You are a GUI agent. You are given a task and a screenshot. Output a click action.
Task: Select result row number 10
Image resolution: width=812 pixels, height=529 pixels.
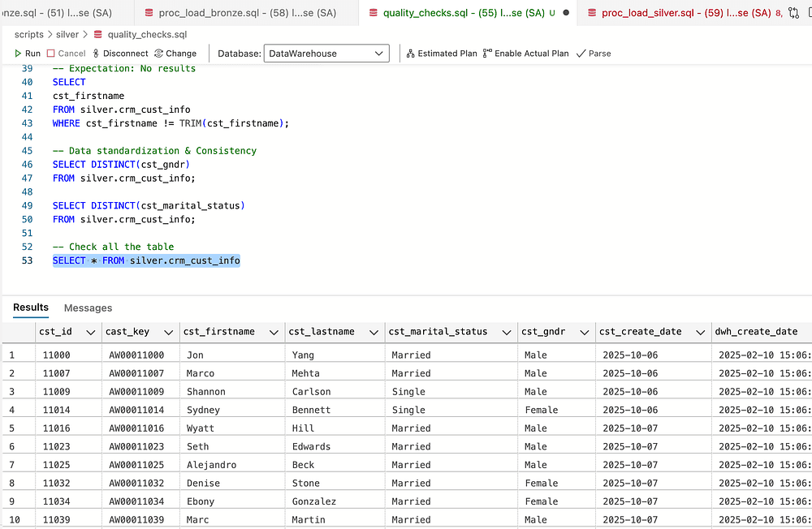click(x=15, y=520)
